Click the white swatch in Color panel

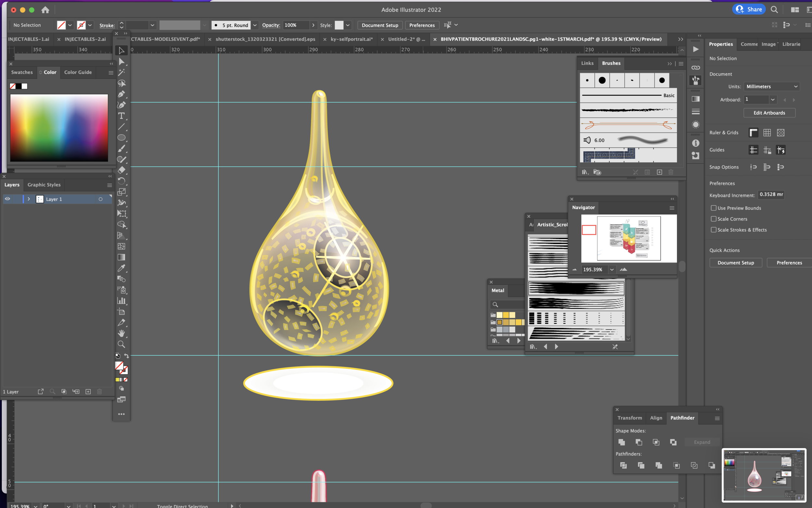24,86
